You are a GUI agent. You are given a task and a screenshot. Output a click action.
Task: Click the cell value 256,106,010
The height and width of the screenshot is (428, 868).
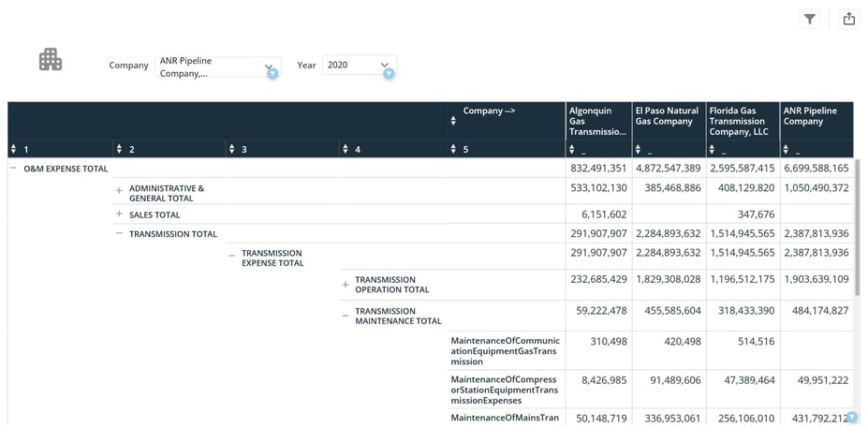(x=747, y=419)
